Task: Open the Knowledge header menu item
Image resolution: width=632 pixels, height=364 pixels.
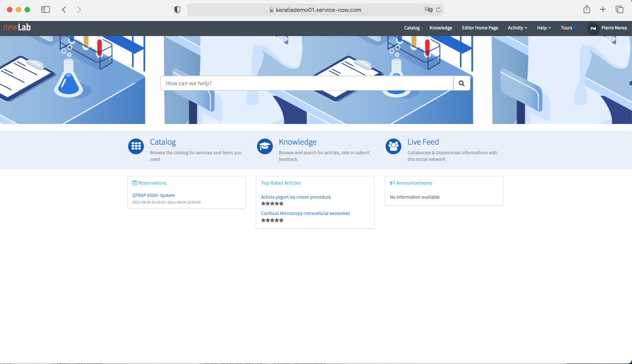Action: pyautogui.click(x=441, y=28)
